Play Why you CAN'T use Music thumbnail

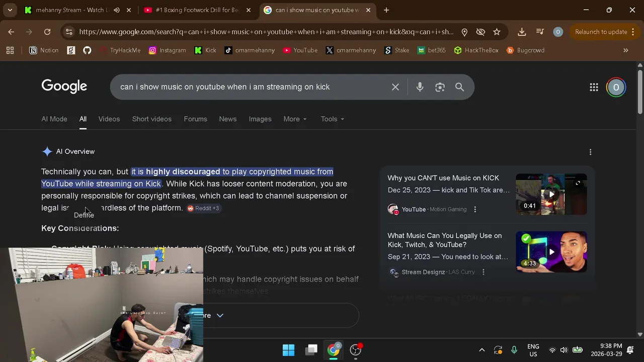551,194
